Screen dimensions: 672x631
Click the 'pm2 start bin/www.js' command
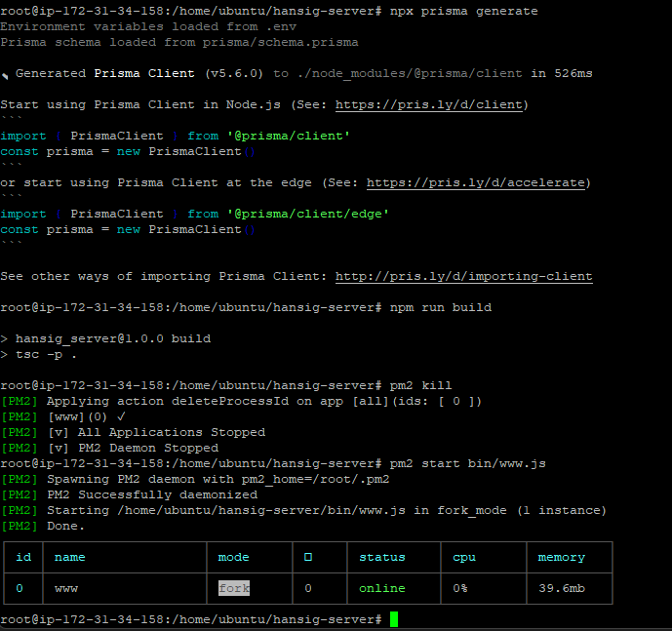point(467,463)
